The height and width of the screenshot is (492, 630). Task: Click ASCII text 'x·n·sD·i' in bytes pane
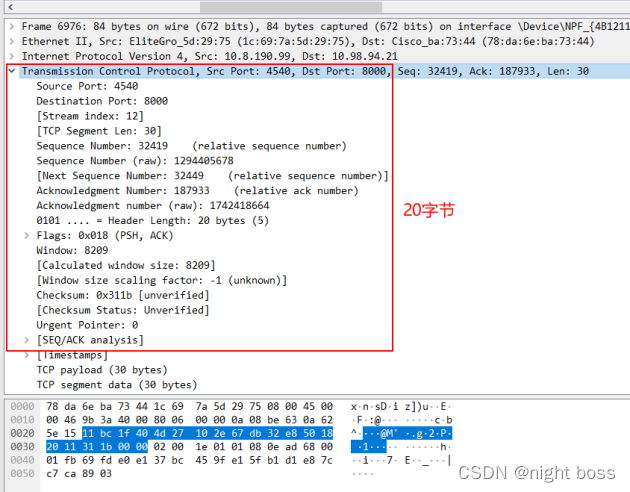click(374, 406)
